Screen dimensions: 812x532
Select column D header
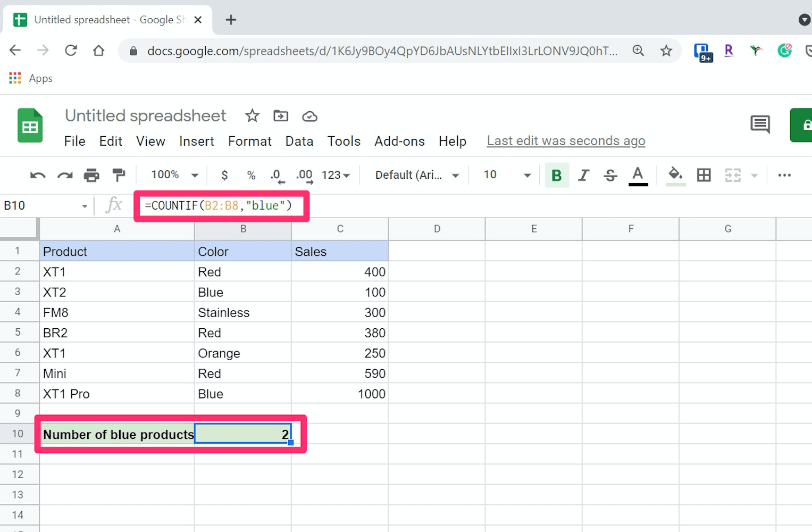437,229
